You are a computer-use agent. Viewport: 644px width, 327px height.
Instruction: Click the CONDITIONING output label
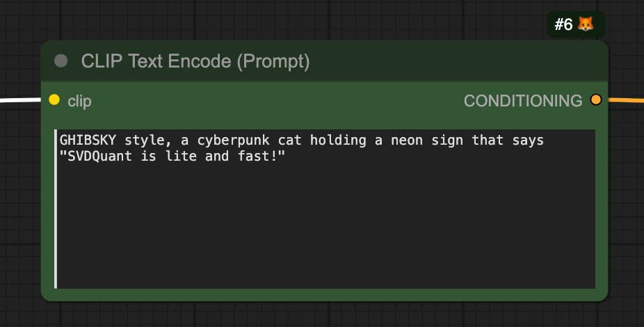point(523,101)
